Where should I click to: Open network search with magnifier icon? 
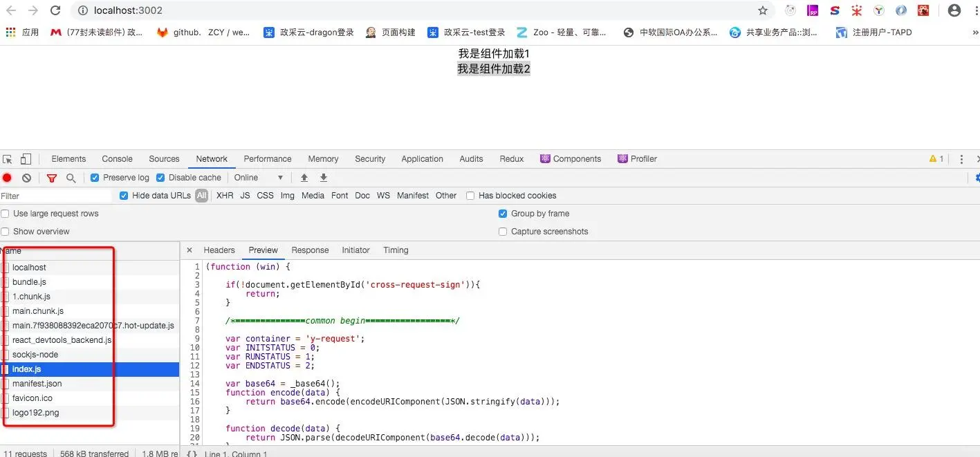(x=71, y=178)
